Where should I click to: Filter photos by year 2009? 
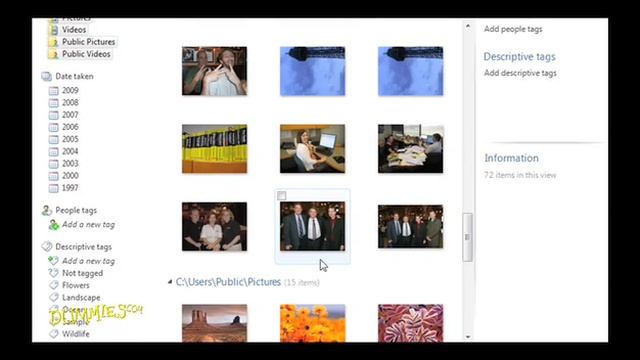[70, 90]
